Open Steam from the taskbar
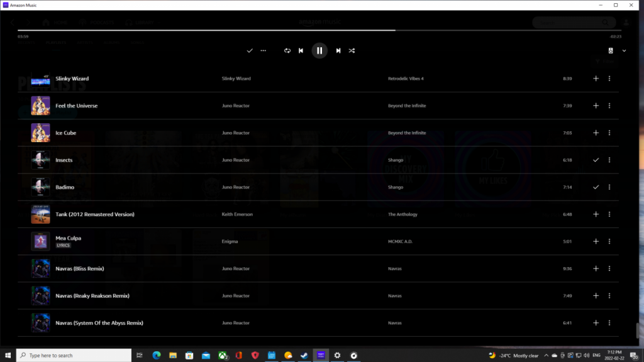This screenshot has height=362, width=644. tap(304, 356)
